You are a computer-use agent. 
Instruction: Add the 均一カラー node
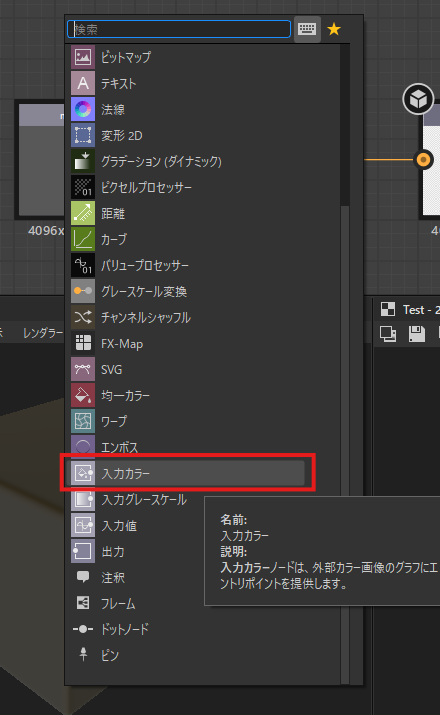[x=187, y=395]
